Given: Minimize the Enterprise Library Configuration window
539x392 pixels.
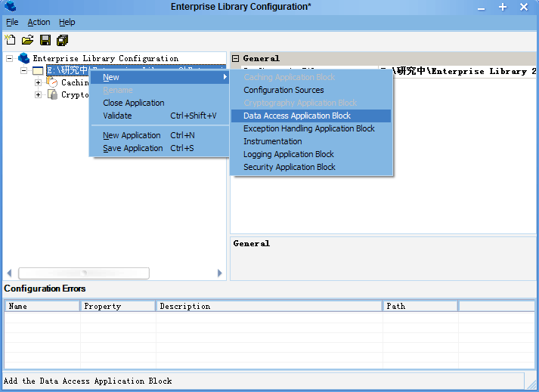Looking at the screenshot, I should coord(482,8).
